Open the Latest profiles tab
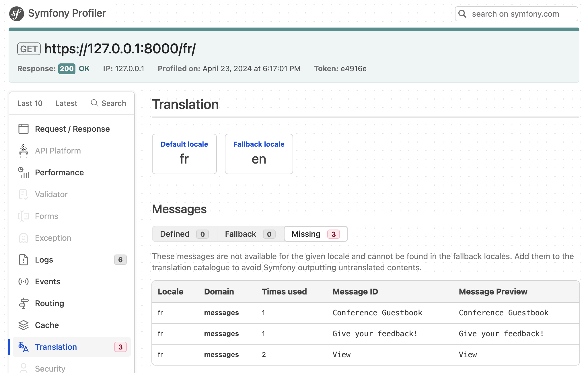588x373 pixels. (66, 103)
